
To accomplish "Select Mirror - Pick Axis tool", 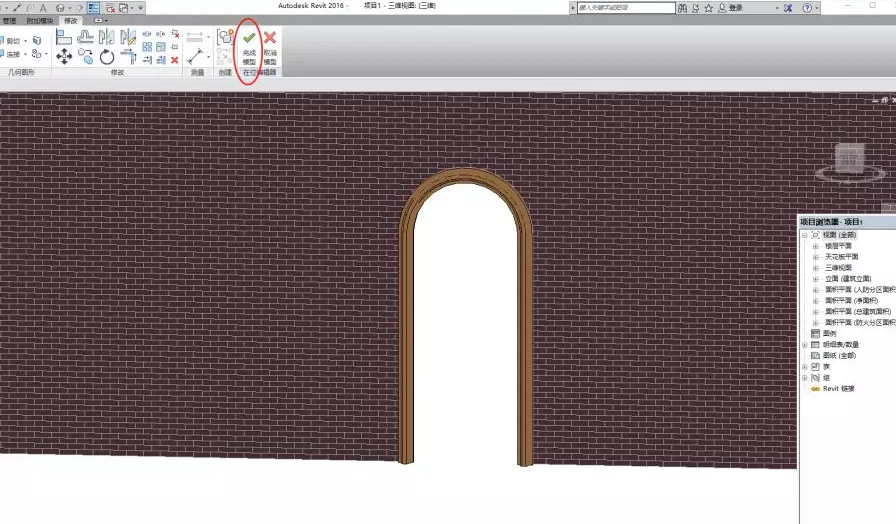I will (107, 37).
